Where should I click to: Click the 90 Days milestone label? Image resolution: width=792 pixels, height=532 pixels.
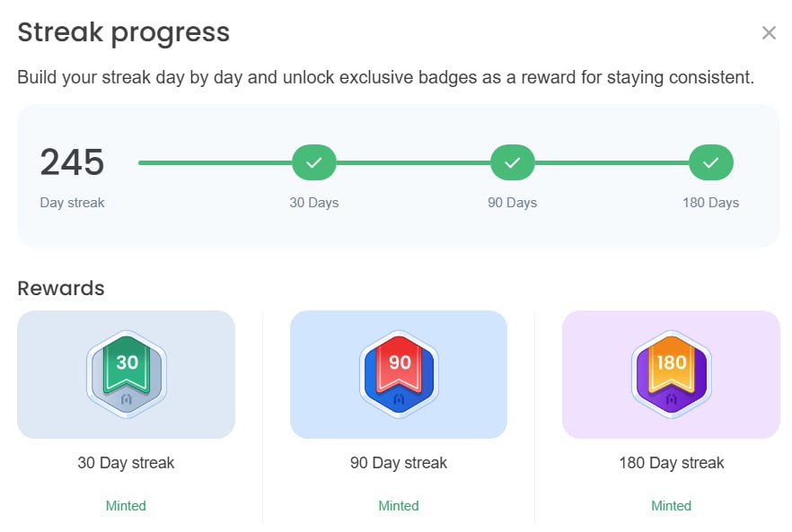[513, 203]
